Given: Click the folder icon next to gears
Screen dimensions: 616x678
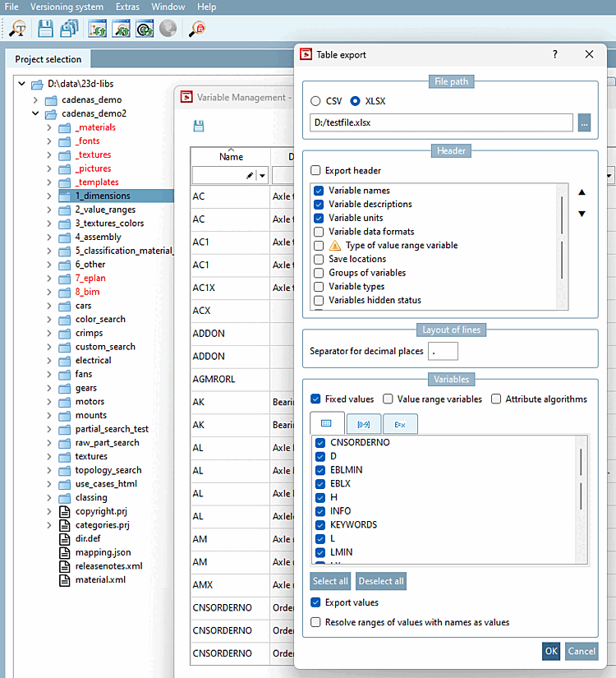Looking at the screenshot, I should pos(65,388).
